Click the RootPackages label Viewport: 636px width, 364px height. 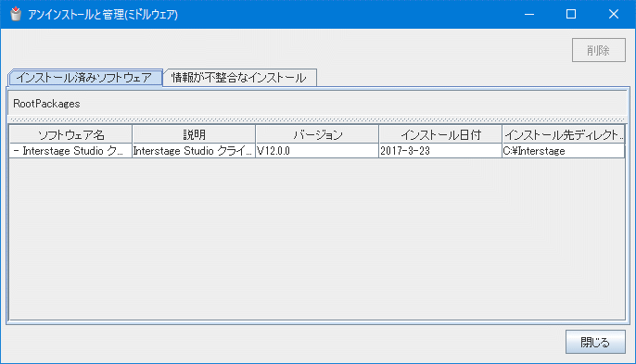coord(46,104)
